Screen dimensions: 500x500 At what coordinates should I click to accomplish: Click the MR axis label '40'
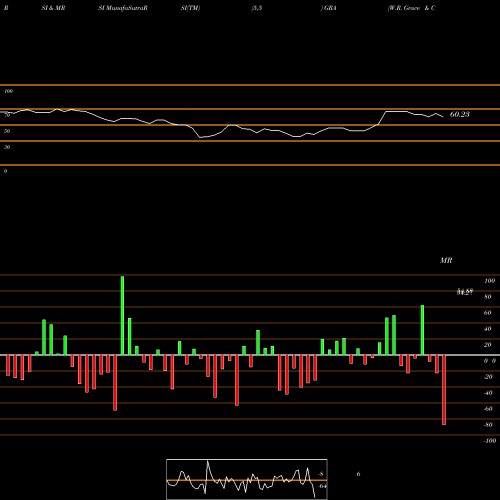point(488,329)
